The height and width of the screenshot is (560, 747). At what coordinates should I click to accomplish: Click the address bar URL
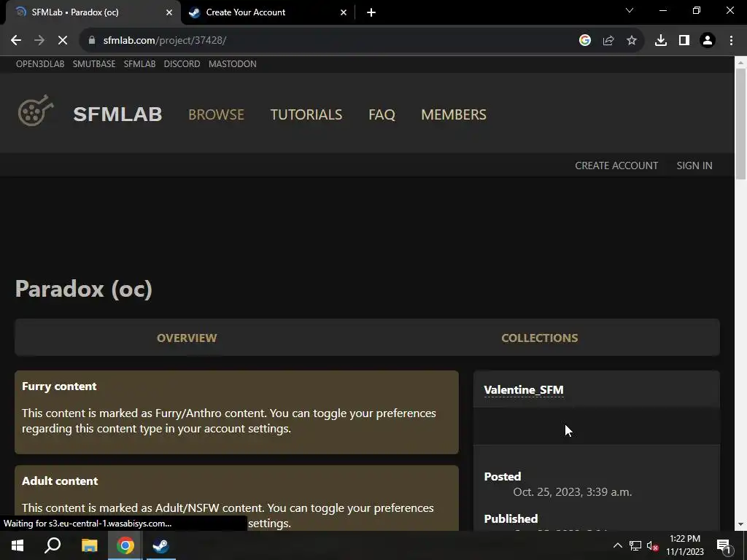coord(165,41)
